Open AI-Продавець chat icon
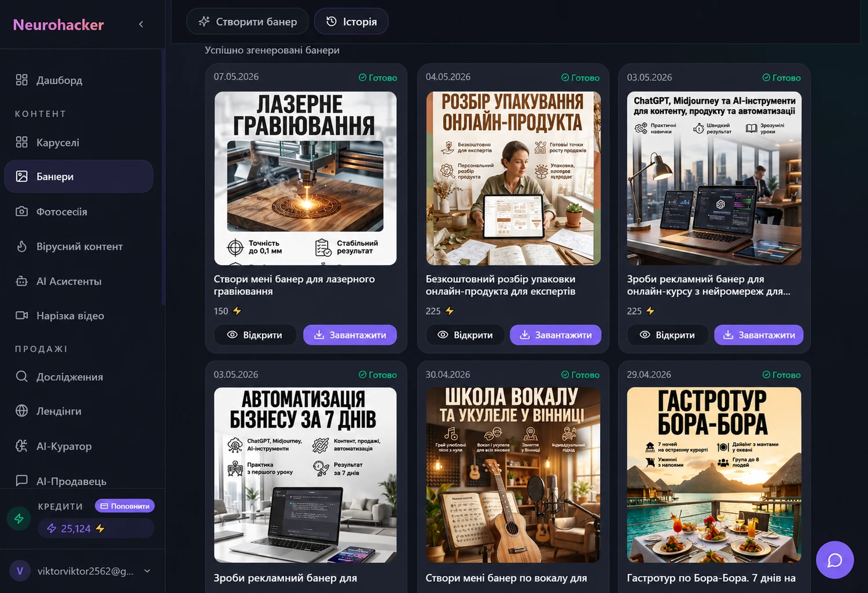Screen dimensions: 868x593 click(x=21, y=481)
